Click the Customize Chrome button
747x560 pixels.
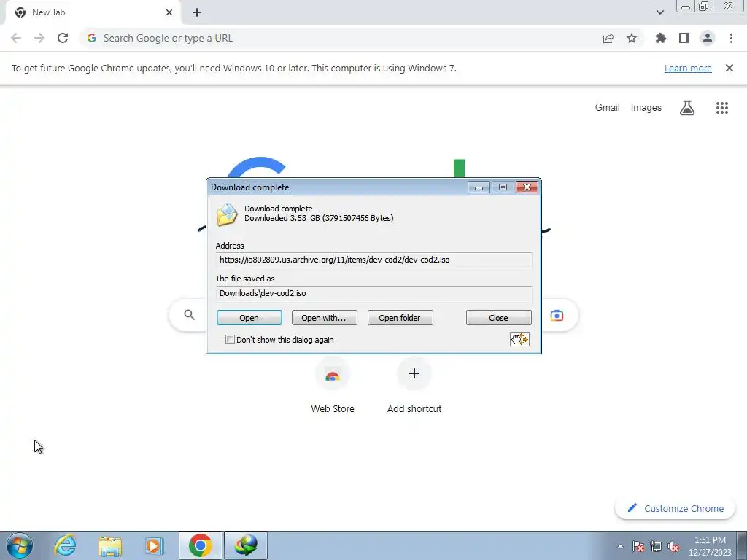point(676,508)
